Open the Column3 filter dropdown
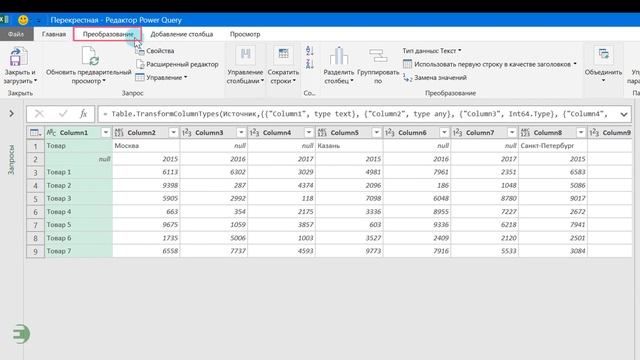 point(241,132)
